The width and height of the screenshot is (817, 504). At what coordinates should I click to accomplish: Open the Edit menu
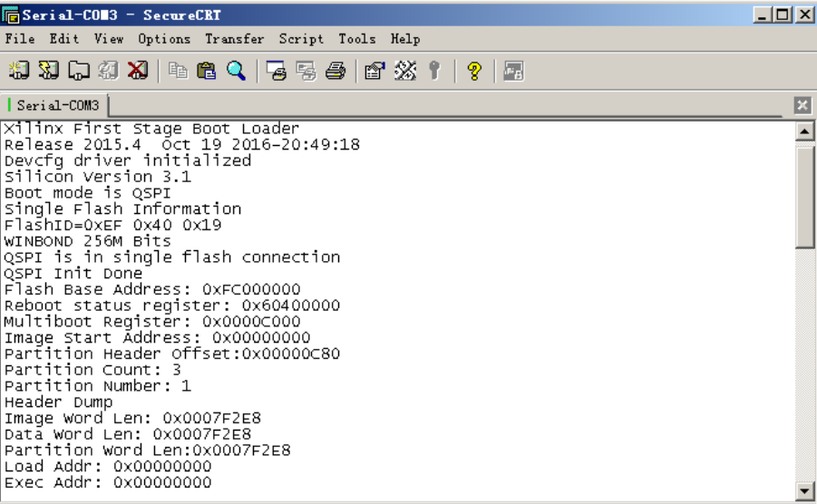coord(64,39)
